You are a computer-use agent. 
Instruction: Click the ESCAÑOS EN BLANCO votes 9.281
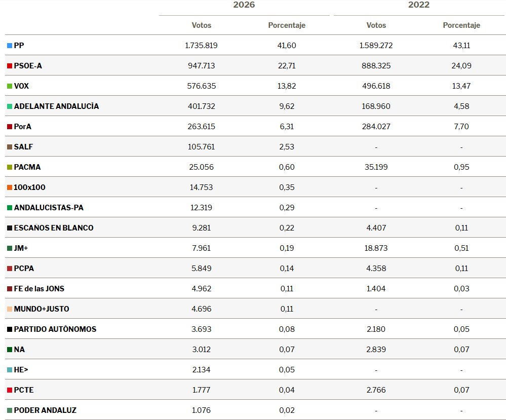coord(202,228)
